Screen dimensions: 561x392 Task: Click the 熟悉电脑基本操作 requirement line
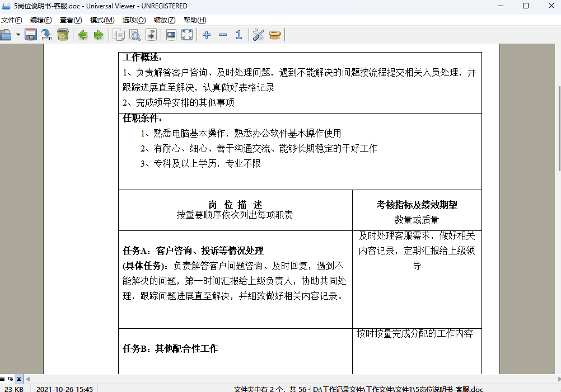point(241,133)
